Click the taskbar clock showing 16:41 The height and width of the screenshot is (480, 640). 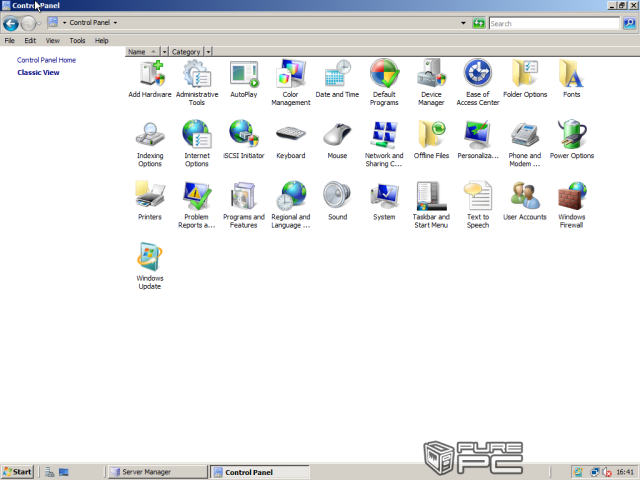[625, 472]
